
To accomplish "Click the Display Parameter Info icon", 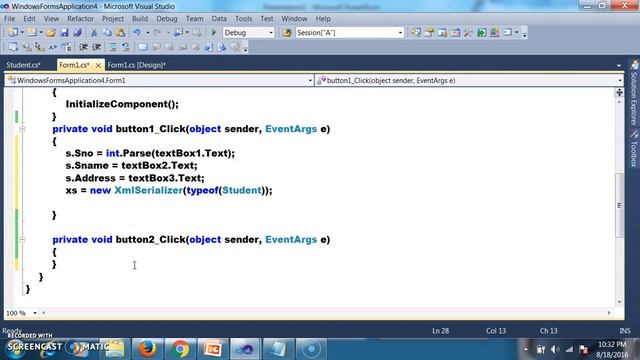I will tap(27, 47).
